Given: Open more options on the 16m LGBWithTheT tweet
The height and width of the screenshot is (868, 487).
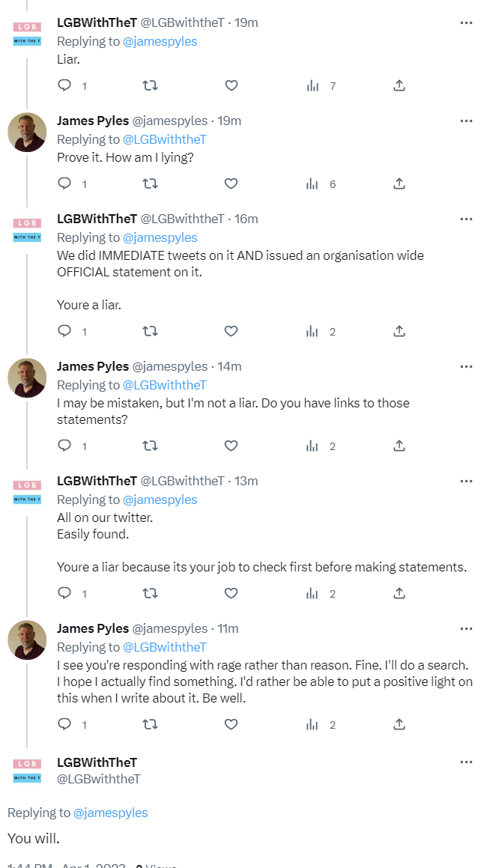Looking at the screenshot, I should pos(466,219).
